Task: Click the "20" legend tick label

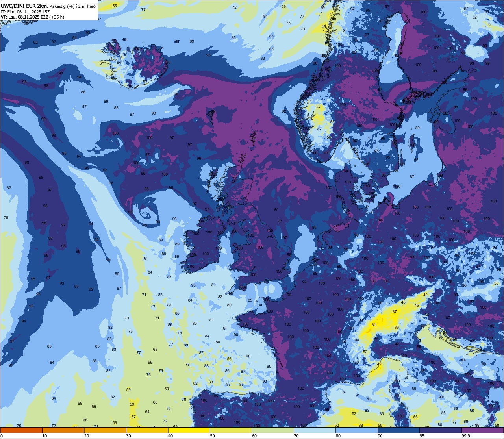Action: coord(87,436)
